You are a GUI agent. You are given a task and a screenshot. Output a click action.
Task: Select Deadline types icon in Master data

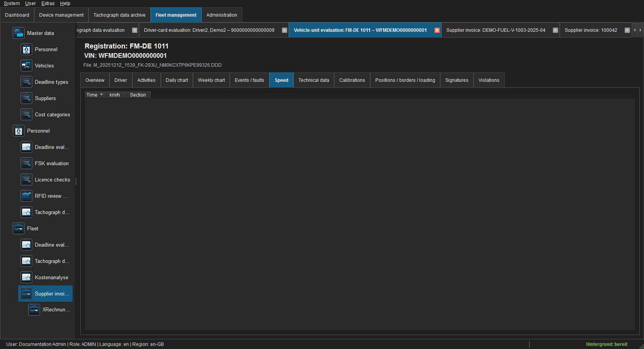26,82
